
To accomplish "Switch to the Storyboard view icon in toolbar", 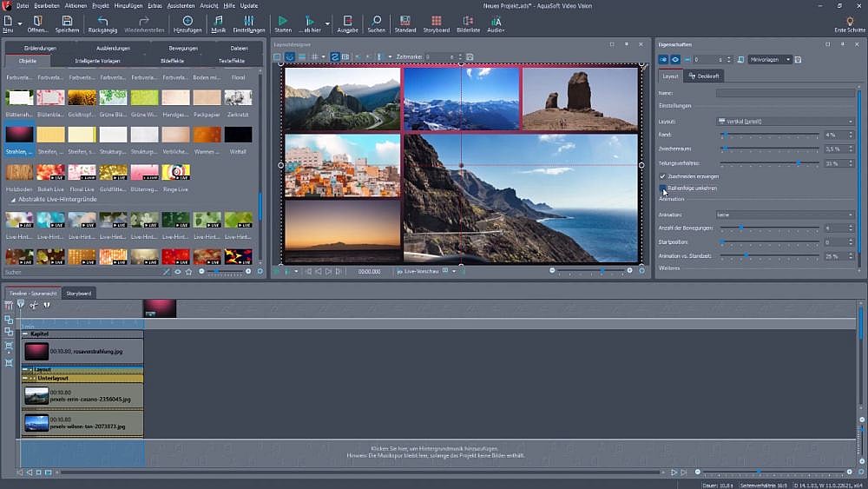I will pos(436,21).
